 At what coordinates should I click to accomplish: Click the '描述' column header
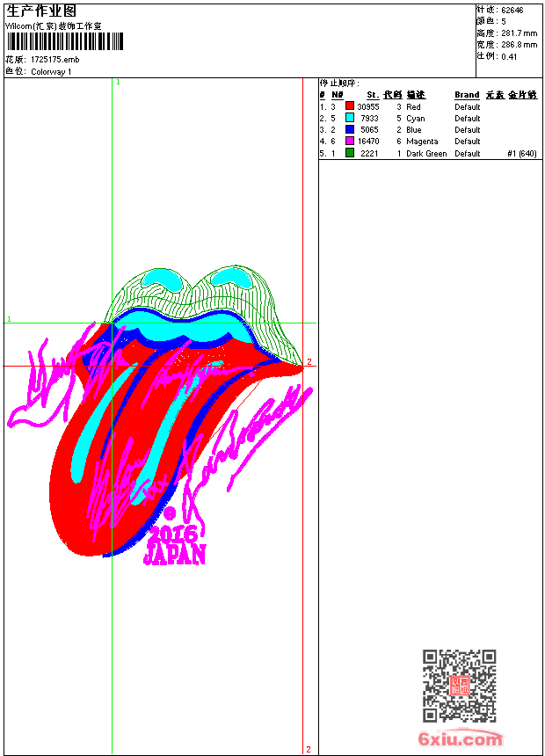[416, 95]
